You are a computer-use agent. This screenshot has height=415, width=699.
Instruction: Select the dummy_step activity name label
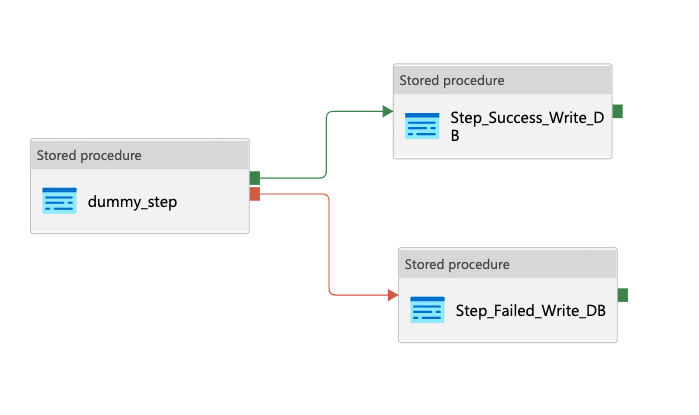tap(132, 201)
